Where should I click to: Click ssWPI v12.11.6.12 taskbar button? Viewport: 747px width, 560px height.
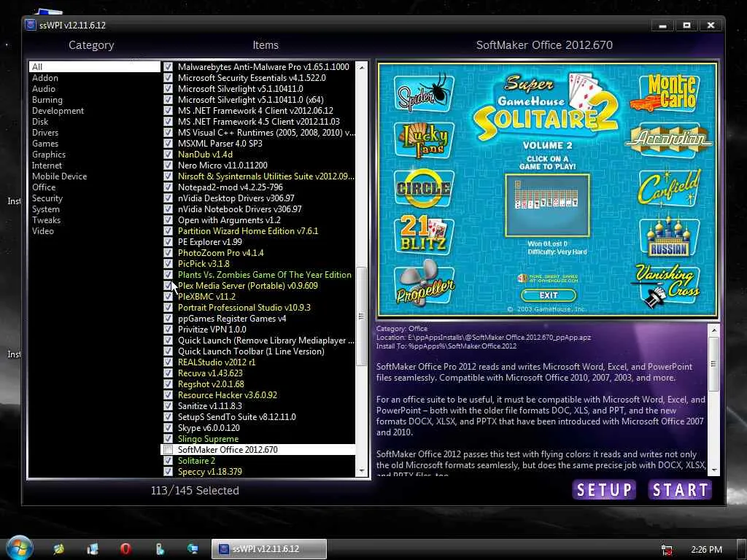pos(269,549)
